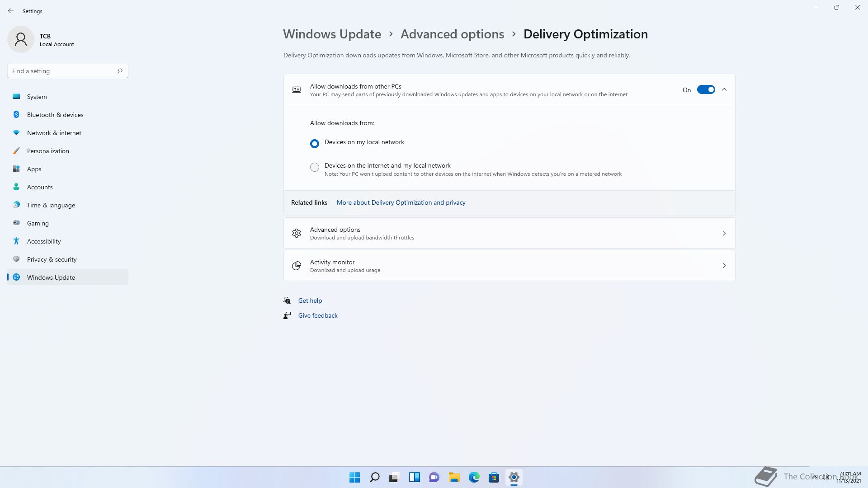Click the Give feedback person icon
Viewport: 868px width, 488px height.
(287, 315)
